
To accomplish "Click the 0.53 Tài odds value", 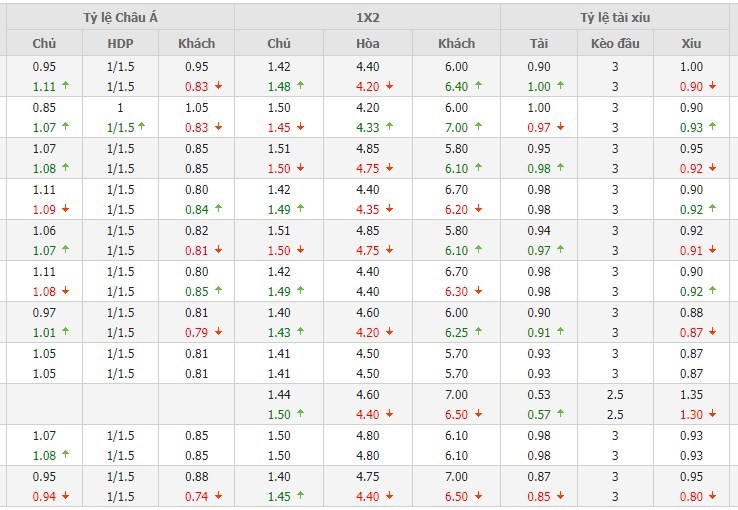I will click(539, 397).
